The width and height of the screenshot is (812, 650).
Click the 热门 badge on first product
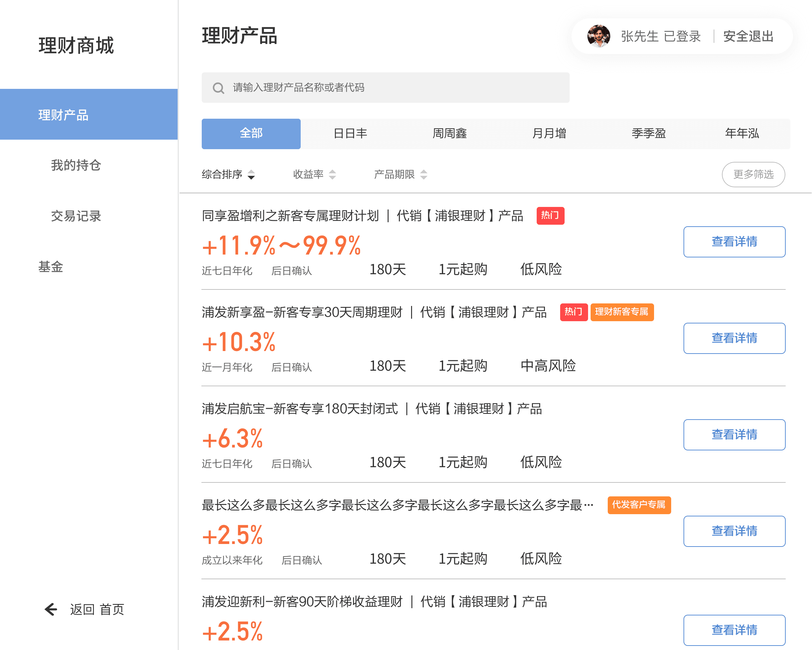point(550,216)
